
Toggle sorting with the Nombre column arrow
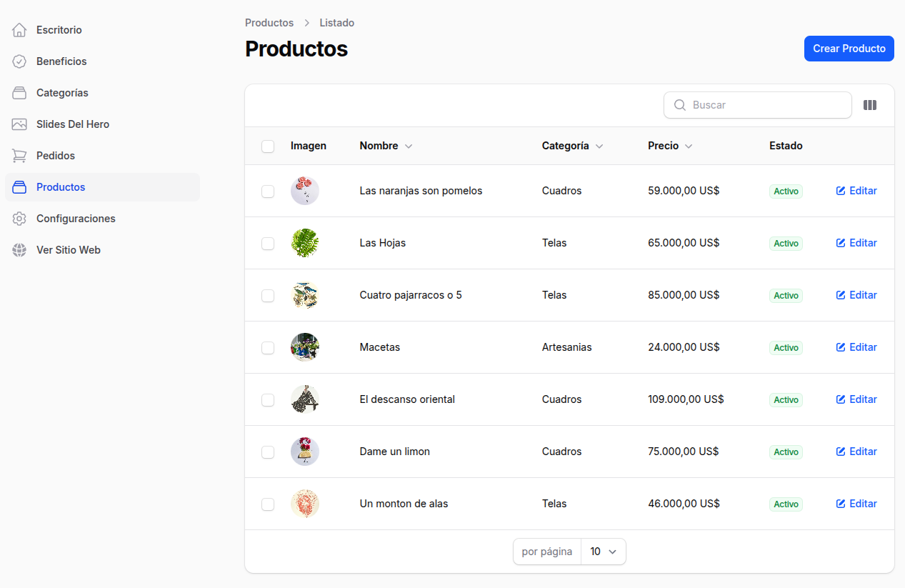[x=408, y=146]
